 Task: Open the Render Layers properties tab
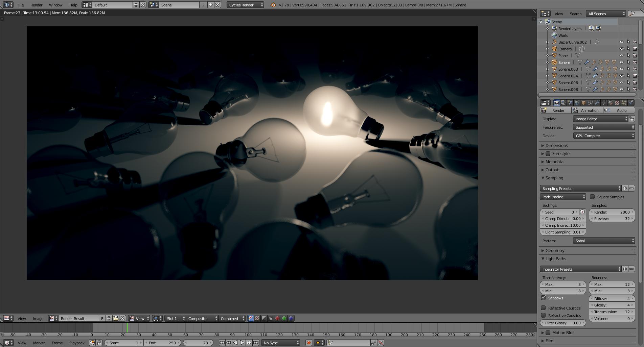click(x=563, y=103)
